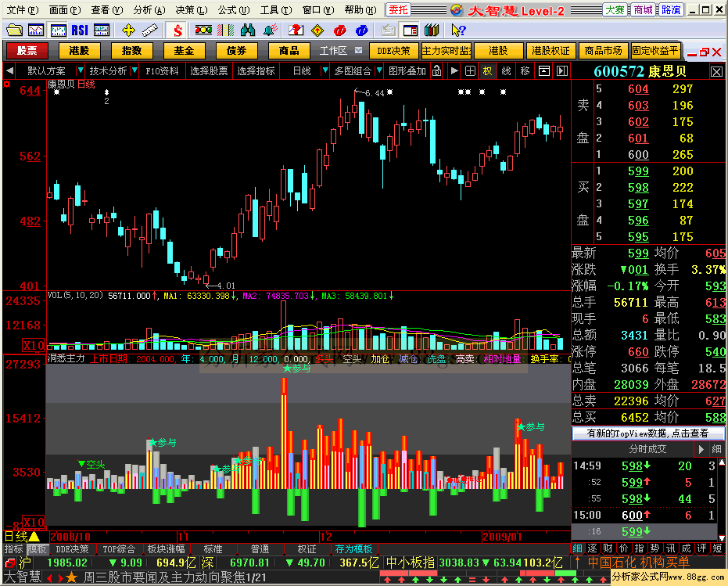Select the 讯 tab in the quote panel

pyautogui.click(x=670, y=548)
